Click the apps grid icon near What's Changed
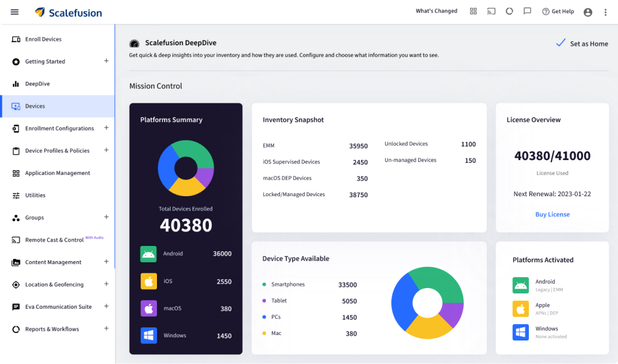Viewport: 618px width, 364px height. click(x=473, y=11)
